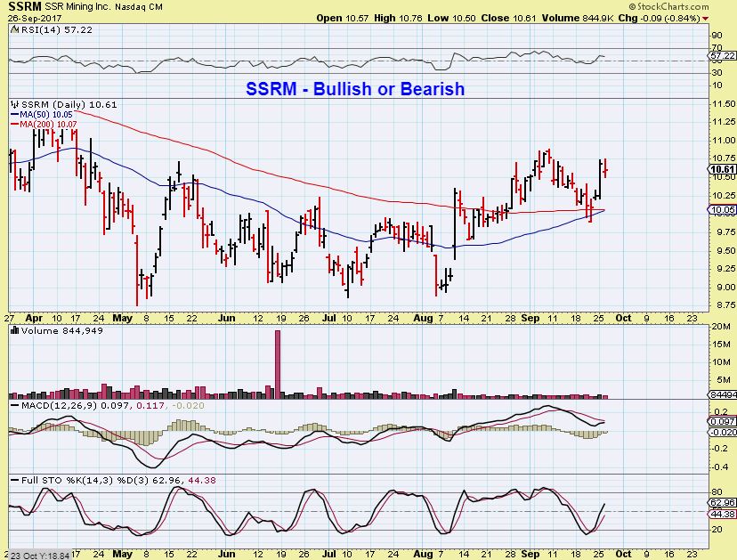Click the Oct label on price time axis
Image resolution: width=737 pixels, height=560 pixels.
(623, 319)
